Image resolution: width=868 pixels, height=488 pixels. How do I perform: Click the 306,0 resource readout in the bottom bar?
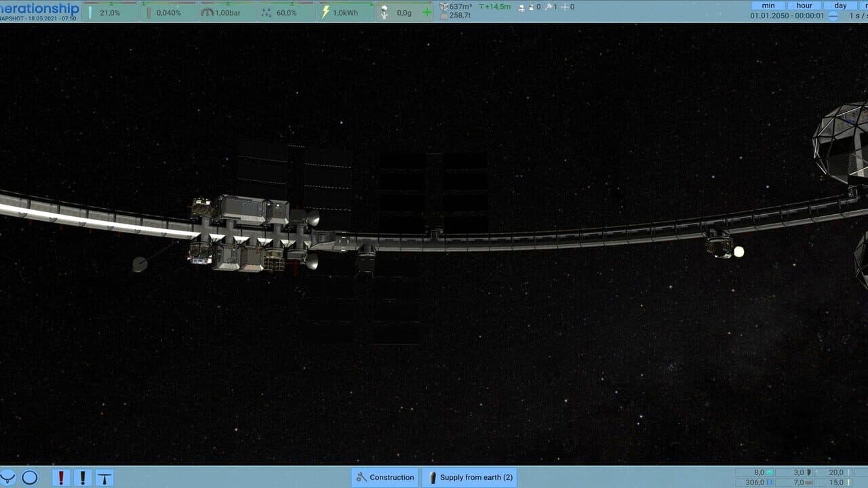pos(755,482)
